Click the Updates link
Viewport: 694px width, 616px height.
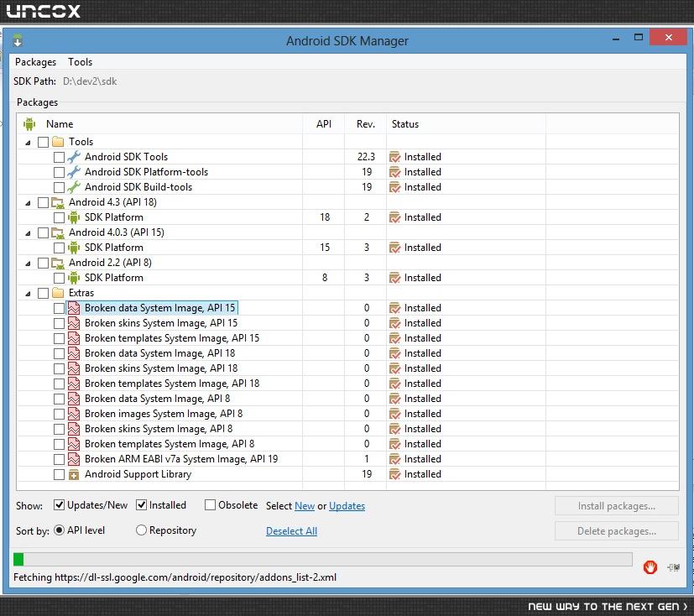[347, 506]
